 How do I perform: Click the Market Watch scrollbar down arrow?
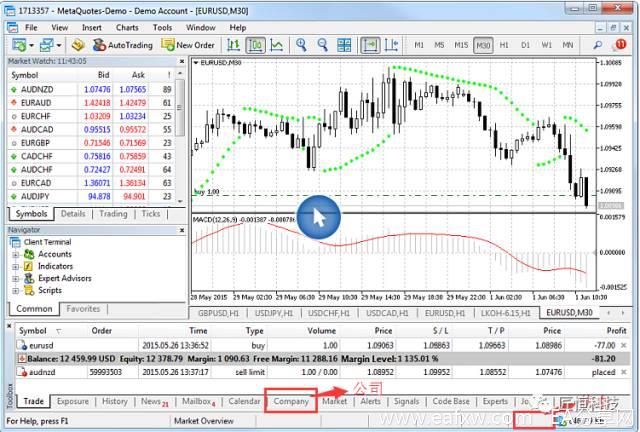click(180, 201)
